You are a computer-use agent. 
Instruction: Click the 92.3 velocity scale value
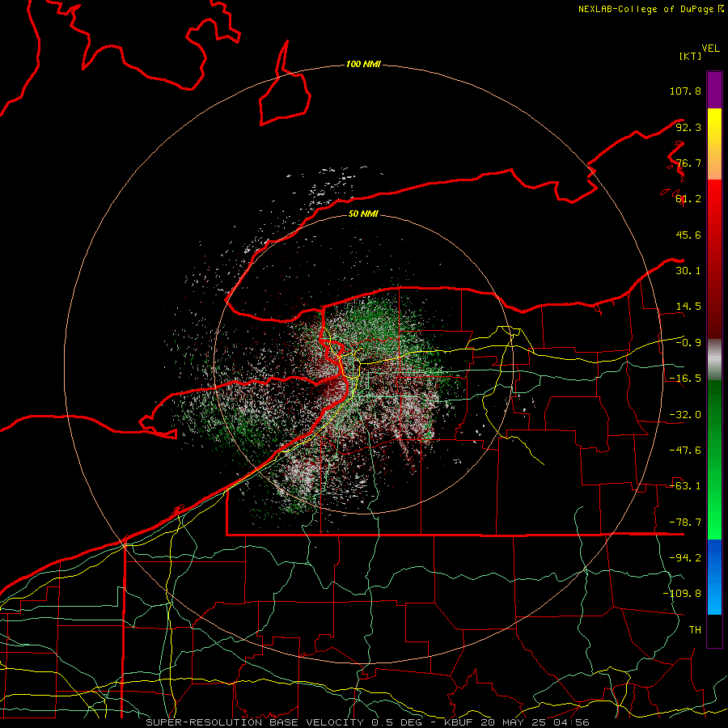pyautogui.click(x=688, y=127)
